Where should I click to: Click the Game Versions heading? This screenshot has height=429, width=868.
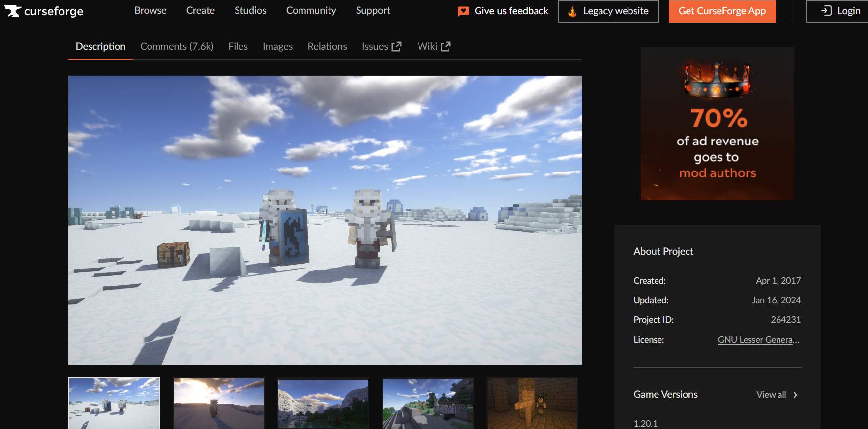[665, 394]
